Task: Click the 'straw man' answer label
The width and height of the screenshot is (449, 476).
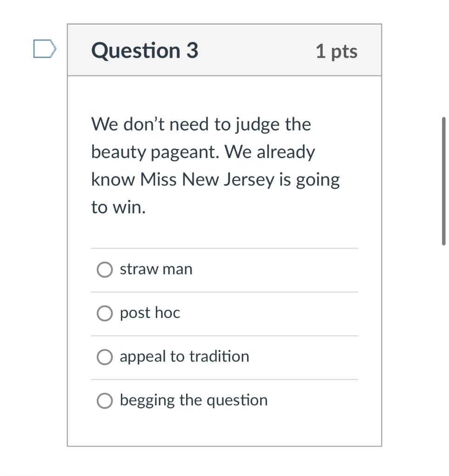Action: [156, 269]
